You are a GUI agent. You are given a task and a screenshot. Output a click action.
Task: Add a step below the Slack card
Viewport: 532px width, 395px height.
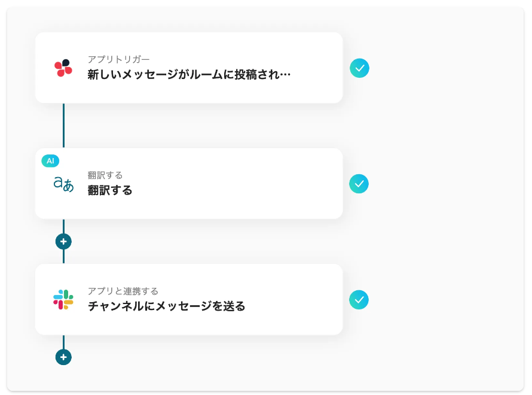[x=63, y=357]
